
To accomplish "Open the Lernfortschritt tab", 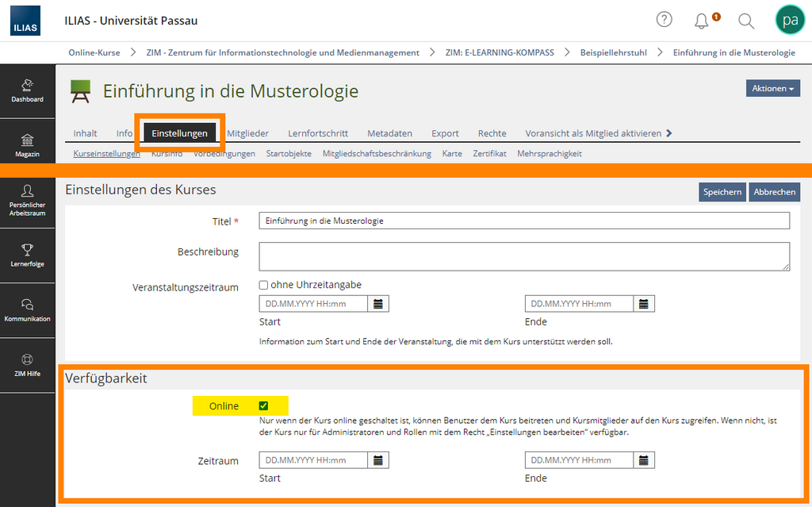I will [318, 133].
